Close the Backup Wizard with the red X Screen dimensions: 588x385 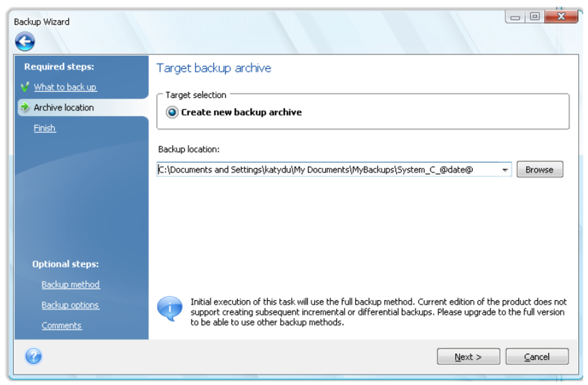[561, 17]
